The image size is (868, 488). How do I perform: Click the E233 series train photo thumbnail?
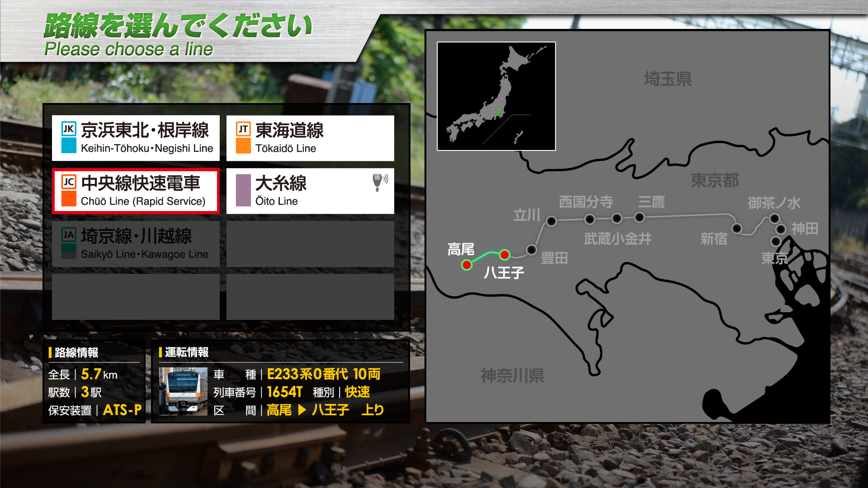tap(184, 391)
